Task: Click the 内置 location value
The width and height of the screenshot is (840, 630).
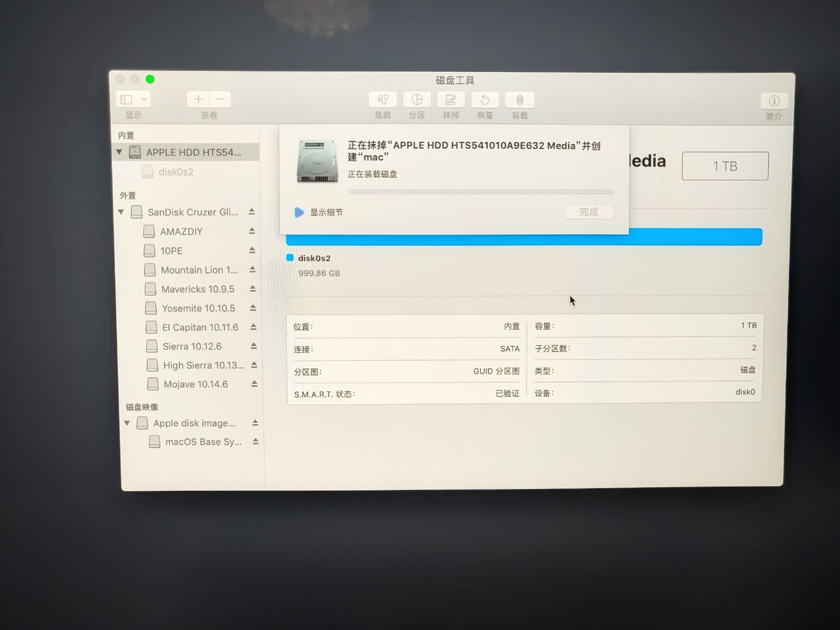Action: pyautogui.click(x=512, y=327)
